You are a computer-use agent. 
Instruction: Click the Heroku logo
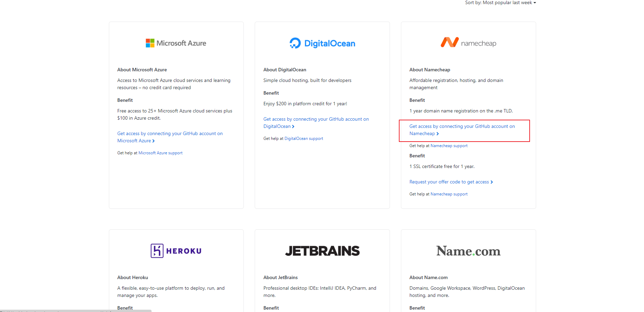point(176,251)
